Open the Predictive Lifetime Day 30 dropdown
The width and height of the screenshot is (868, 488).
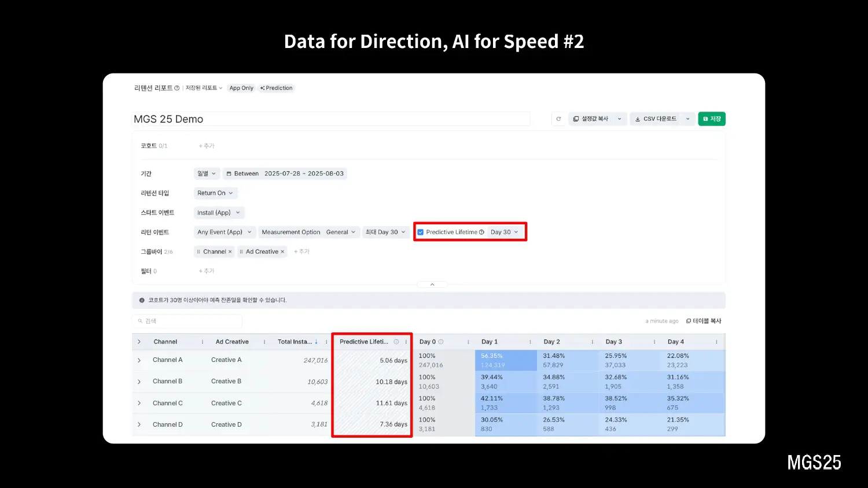click(x=505, y=232)
